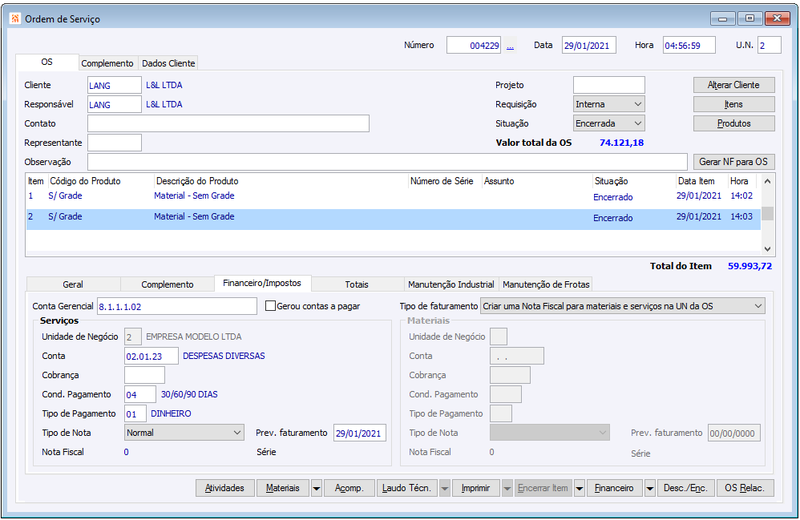Select item row 1 in products list
This screenshot has width=800, height=520.
(300, 197)
